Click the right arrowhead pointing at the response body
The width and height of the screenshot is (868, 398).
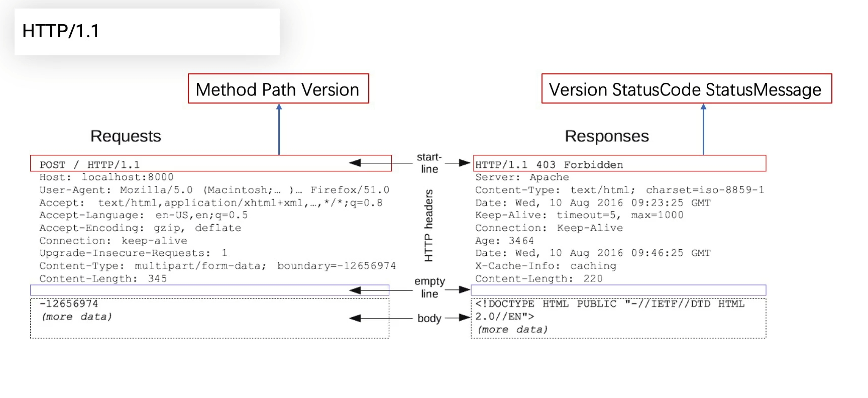click(464, 318)
